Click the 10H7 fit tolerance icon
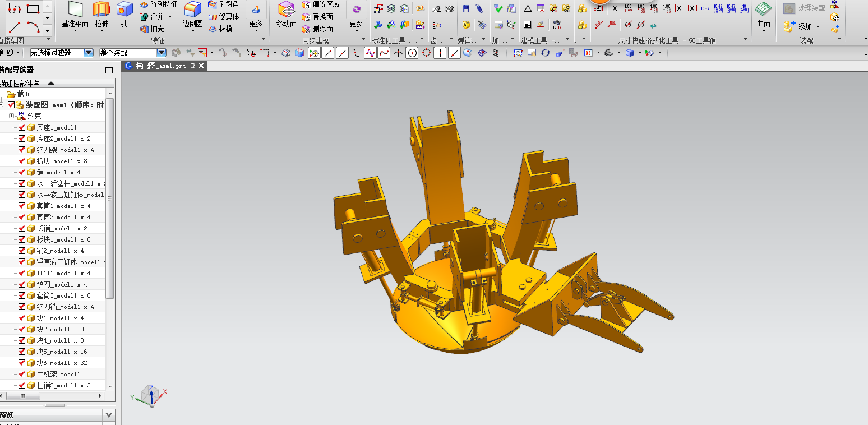868x425 pixels. (705, 8)
